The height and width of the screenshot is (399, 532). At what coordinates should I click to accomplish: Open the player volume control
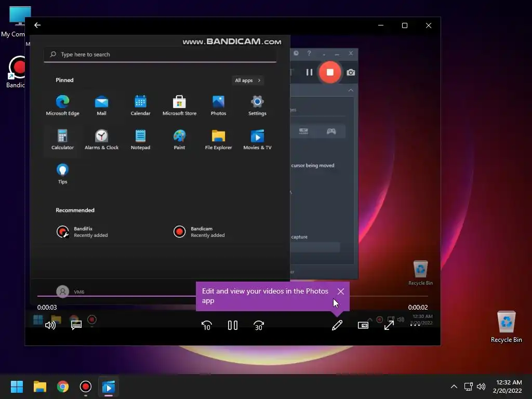[50, 325]
